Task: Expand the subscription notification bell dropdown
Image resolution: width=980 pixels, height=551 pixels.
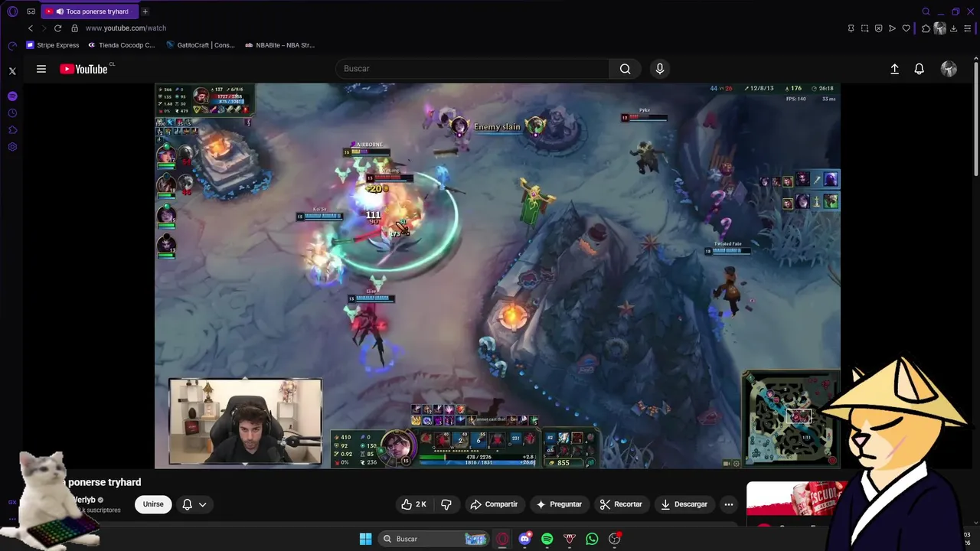Action: [x=194, y=504]
